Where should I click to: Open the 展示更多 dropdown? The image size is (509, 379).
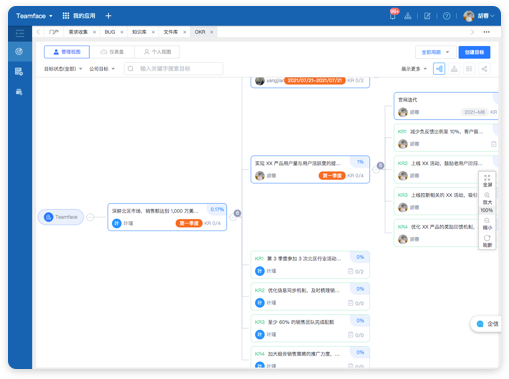click(414, 69)
